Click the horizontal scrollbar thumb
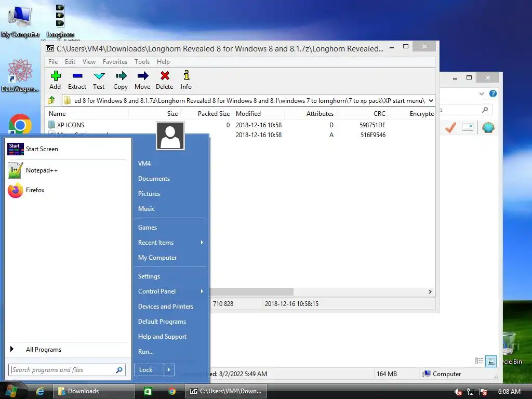This screenshot has height=399, width=532. tap(251, 292)
